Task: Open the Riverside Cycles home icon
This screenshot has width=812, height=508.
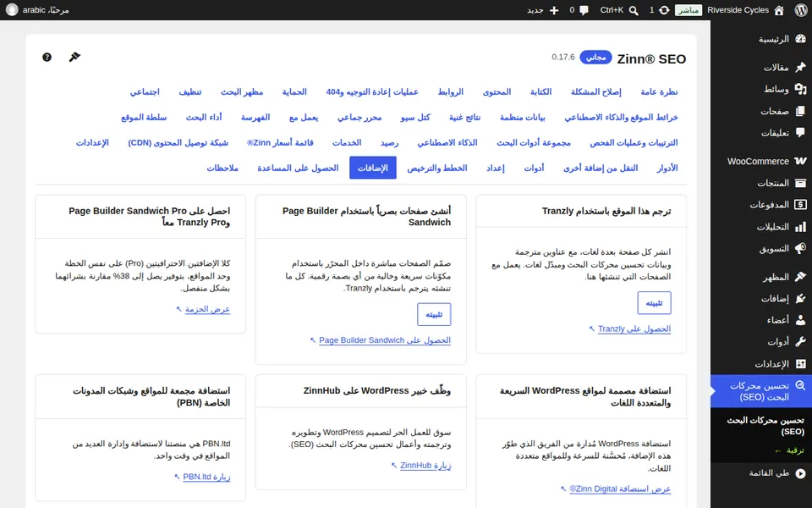Action: (x=779, y=10)
